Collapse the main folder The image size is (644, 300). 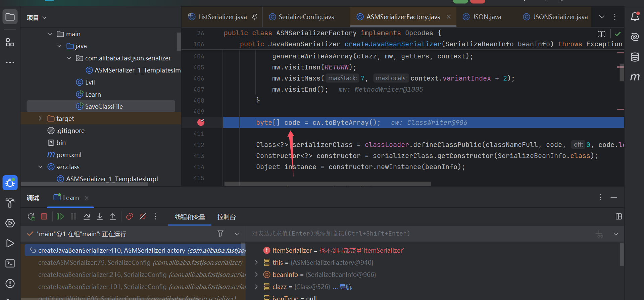pos(50,34)
